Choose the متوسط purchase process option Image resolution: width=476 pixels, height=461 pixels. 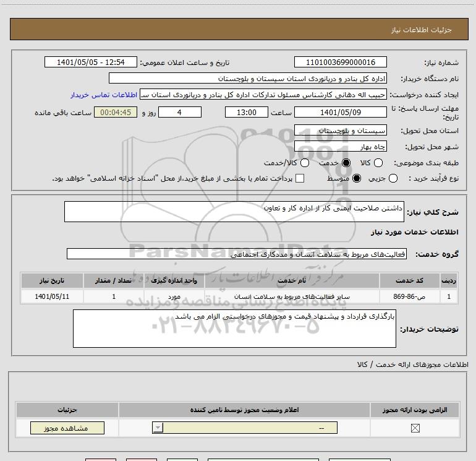[x=357, y=178]
